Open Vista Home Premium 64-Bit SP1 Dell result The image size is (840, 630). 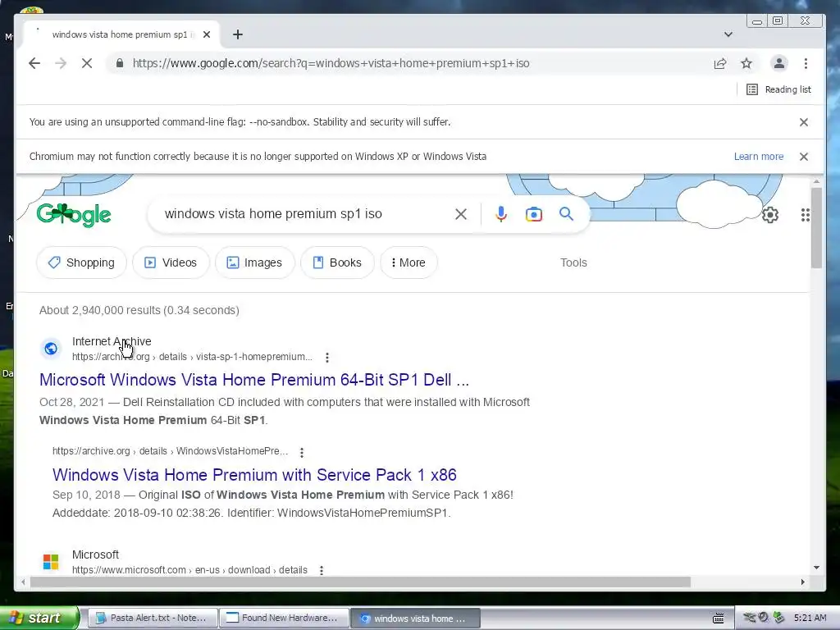click(254, 380)
